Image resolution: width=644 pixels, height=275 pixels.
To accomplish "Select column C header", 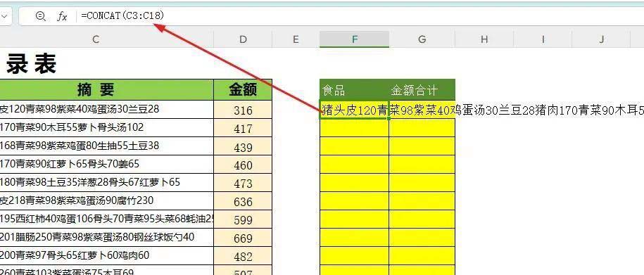I will tap(95, 39).
